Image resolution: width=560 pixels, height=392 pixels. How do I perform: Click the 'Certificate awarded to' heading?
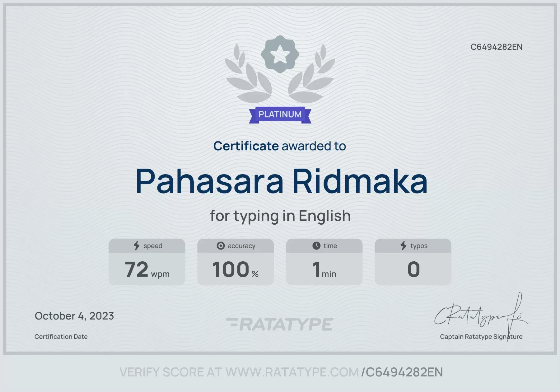click(x=280, y=146)
